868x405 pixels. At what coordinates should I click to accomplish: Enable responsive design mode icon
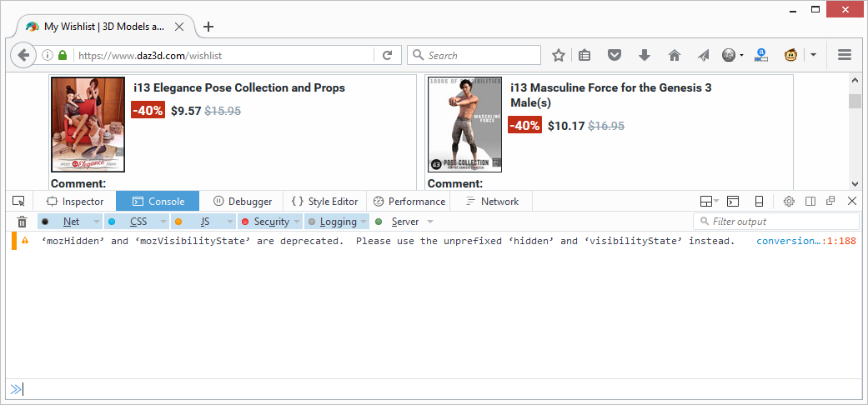coord(760,202)
